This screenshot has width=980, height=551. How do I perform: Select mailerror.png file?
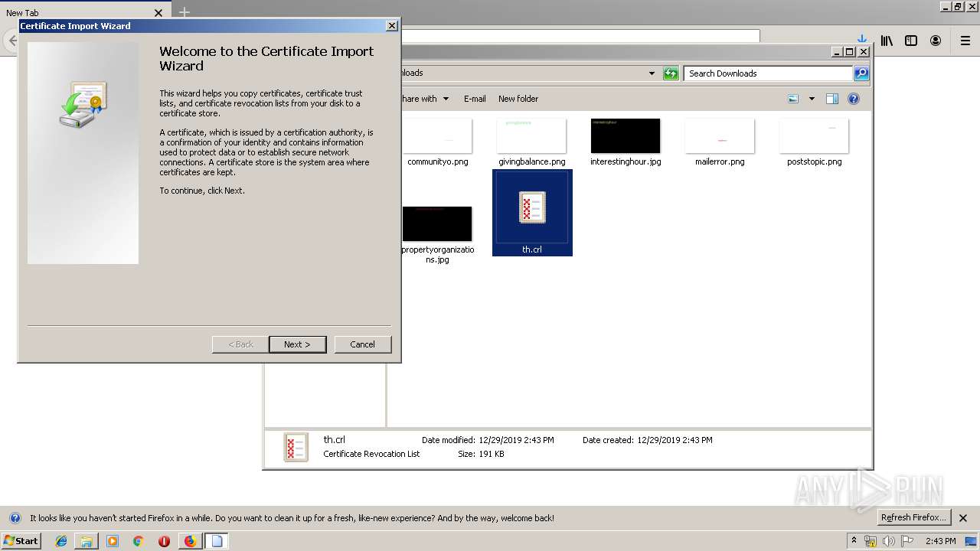pos(720,142)
